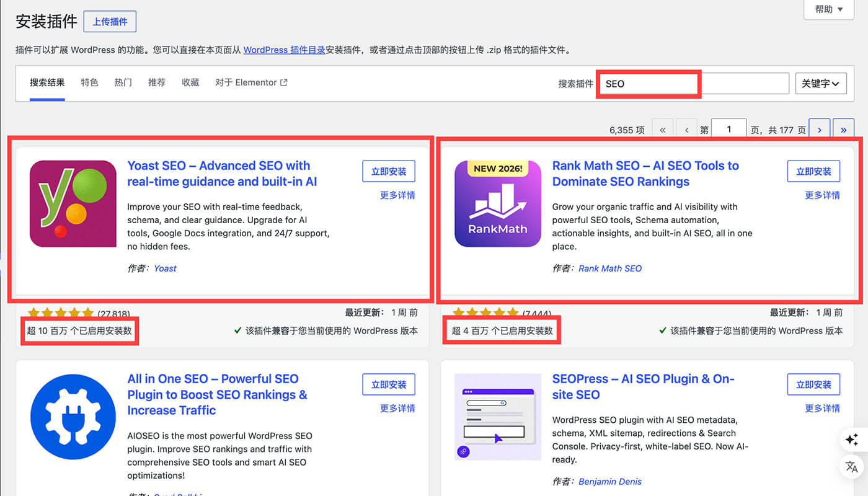Open author link Rank Math SEO
Viewport: 868px width, 496px height.
(610, 268)
